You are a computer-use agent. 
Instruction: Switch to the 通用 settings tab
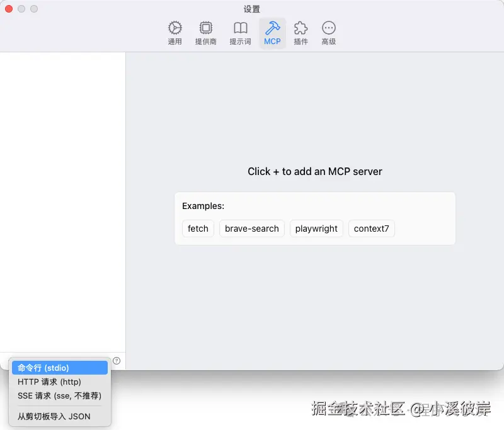click(x=175, y=33)
